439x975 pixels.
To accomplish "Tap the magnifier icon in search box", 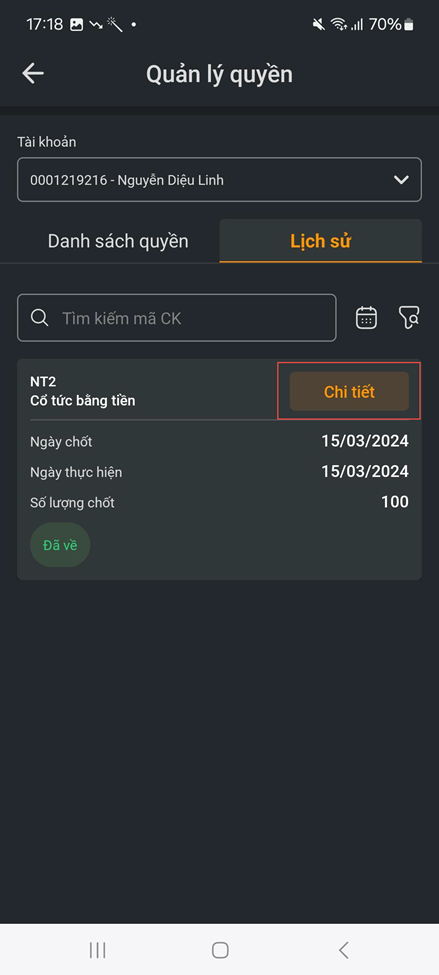I will click(x=40, y=318).
